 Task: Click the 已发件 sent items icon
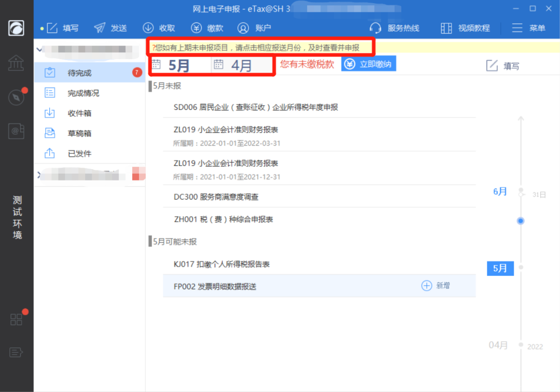click(49, 153)
